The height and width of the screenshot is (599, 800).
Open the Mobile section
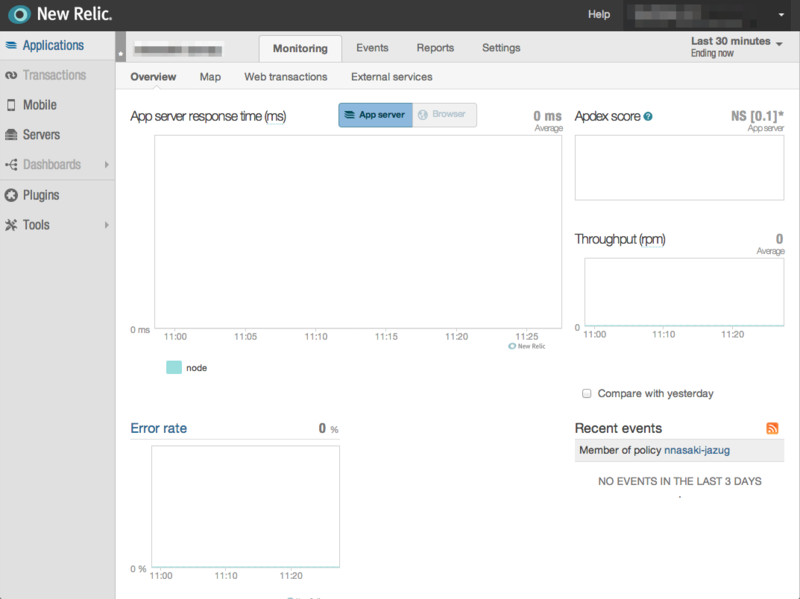coord(40,105)
